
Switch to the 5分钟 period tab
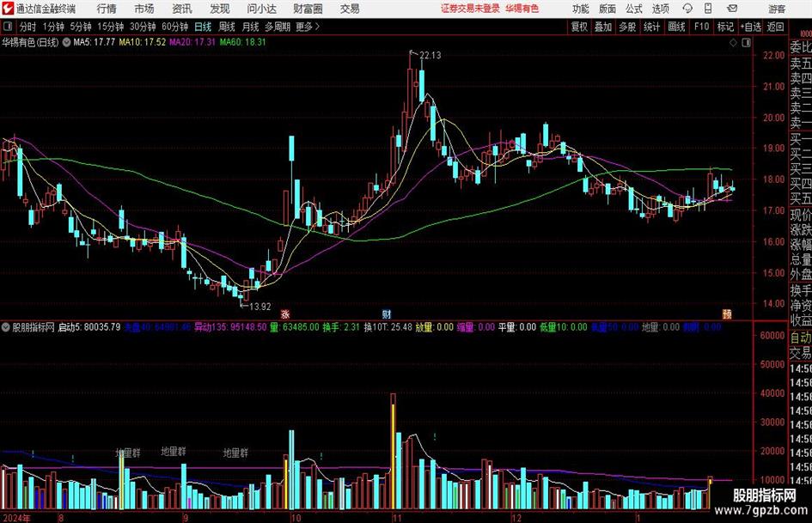pyautogui.click(x=81, y=27)
